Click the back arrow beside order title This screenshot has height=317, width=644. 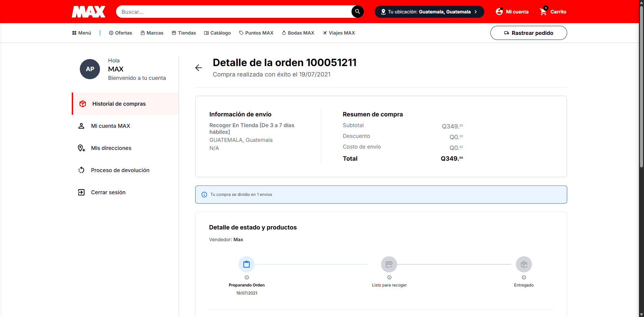199,68
